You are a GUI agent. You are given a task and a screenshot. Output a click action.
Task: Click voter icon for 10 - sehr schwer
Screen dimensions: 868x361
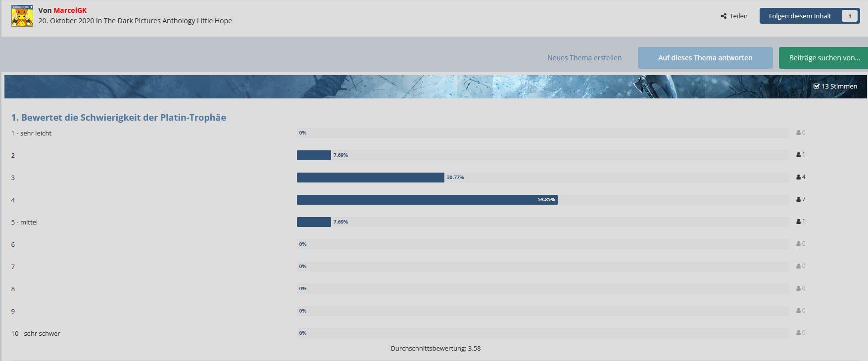pos(798,333)
